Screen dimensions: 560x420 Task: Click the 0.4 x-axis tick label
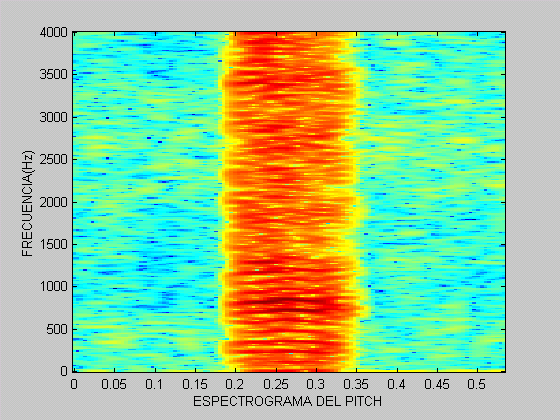point(396,384)
